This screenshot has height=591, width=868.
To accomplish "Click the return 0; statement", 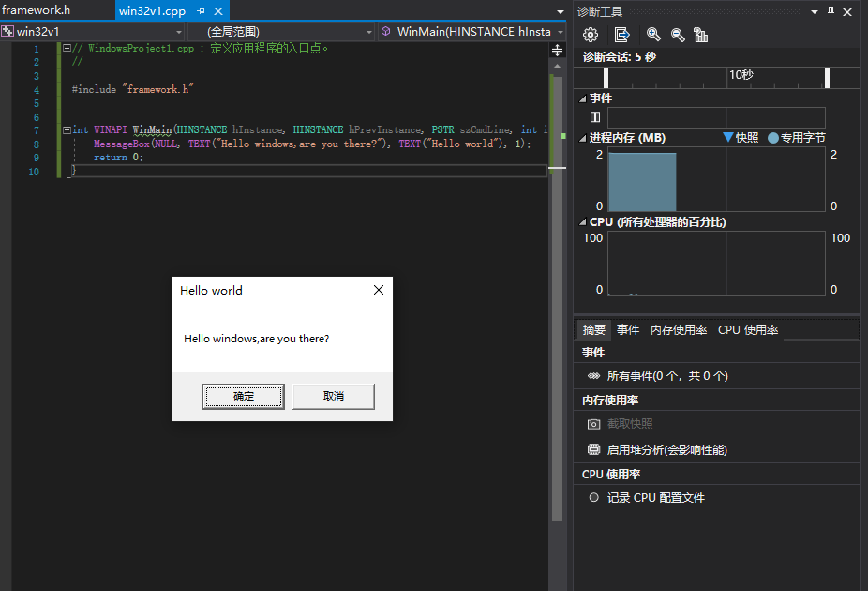I will coord(118,158).
